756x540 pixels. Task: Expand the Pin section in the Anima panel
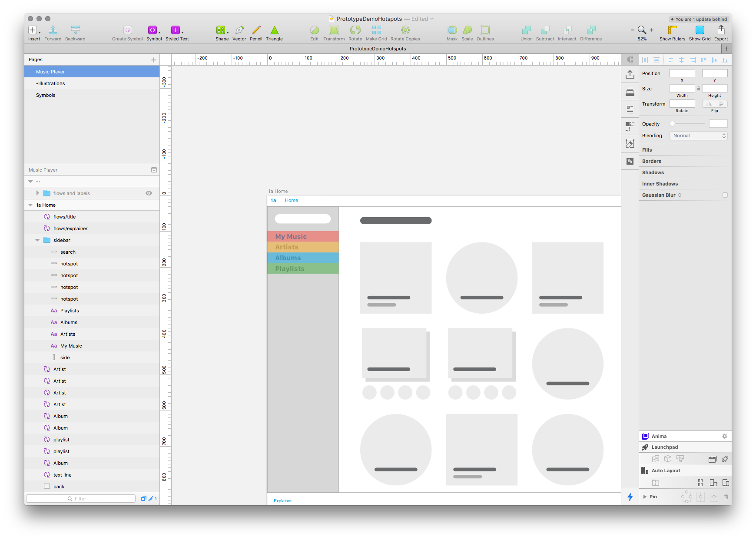[x=645, y=496]
